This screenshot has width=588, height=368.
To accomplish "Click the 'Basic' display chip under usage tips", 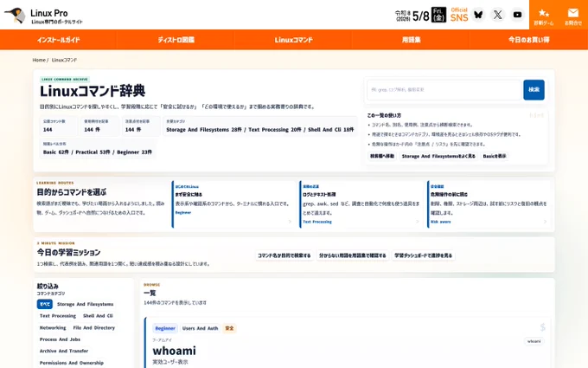I will pyautogui.click(x=495, y=156).
